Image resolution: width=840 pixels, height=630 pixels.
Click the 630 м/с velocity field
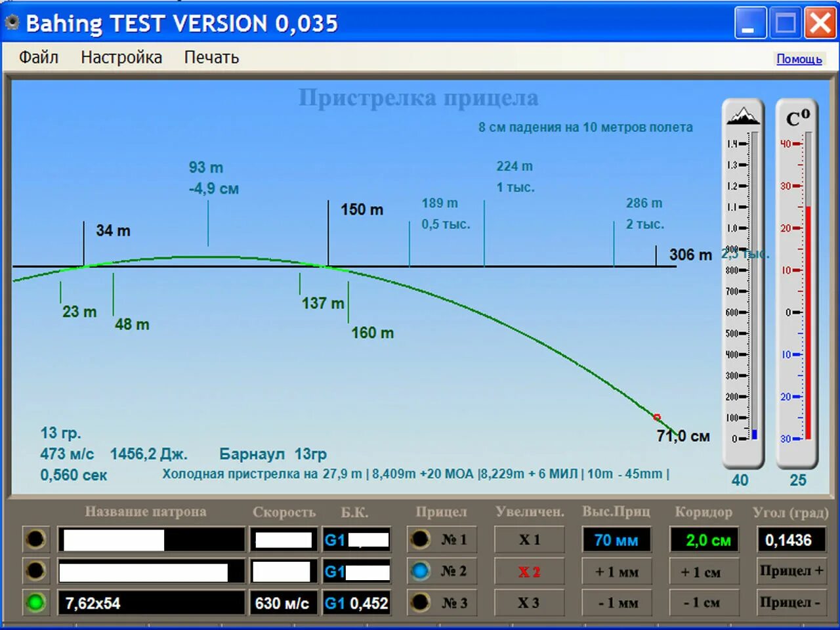tap(283, 602)
